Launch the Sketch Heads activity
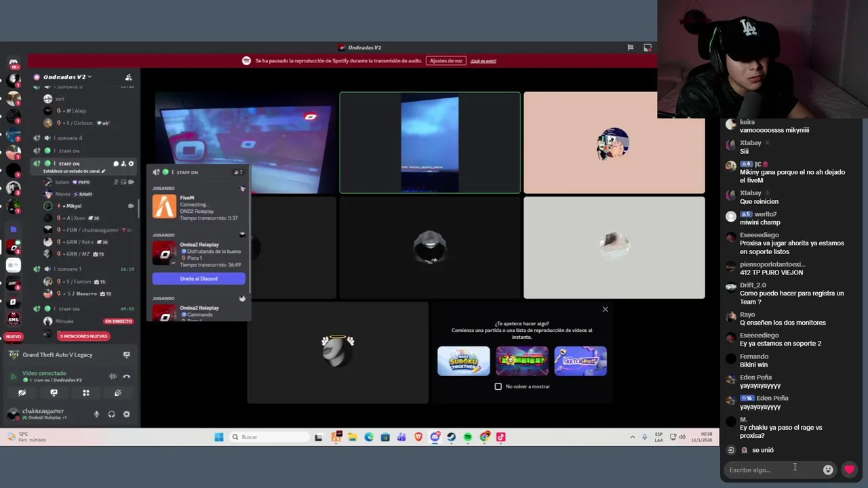 click(x=580, y=361)
